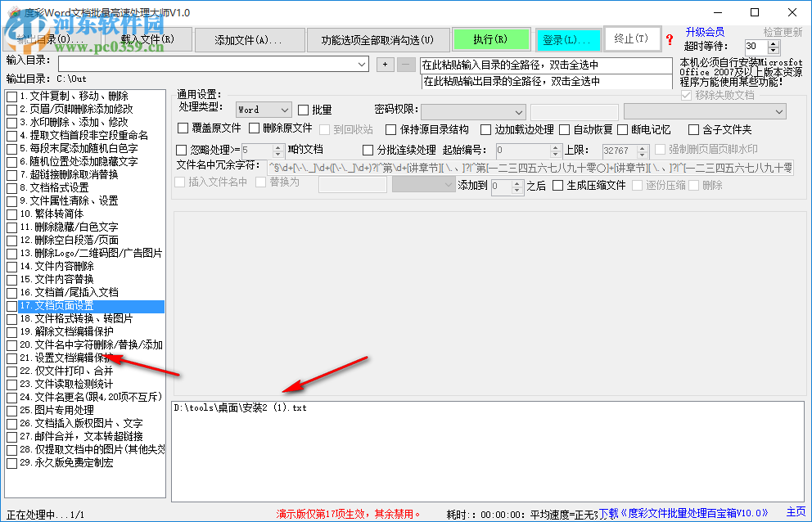The height and width of the screenshot is (522, 812).
Task: Increase the 超时等待 timeout value with up arrow
Action: coord(773,43)
